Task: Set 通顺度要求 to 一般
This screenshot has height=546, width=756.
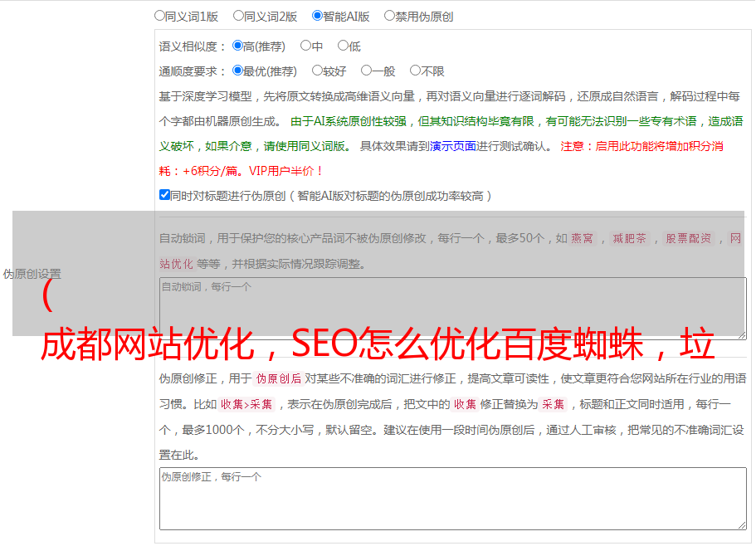Action: 367,71
